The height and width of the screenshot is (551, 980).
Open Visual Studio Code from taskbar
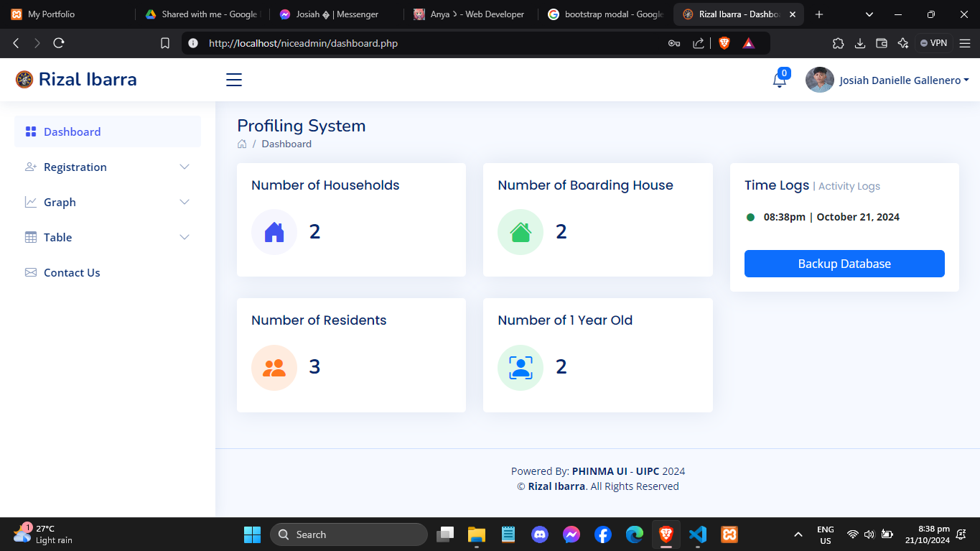pos(697,534)
